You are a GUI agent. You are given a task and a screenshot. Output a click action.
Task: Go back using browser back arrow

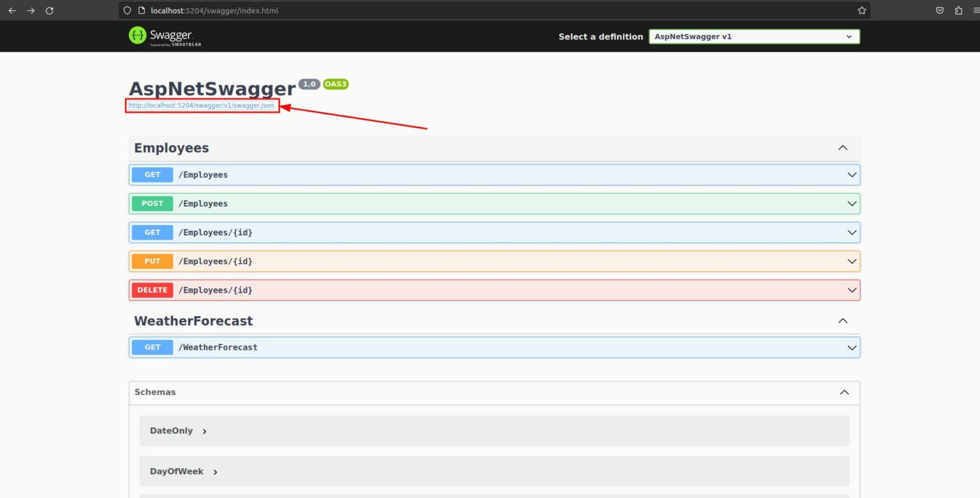[x=12, y=10]
